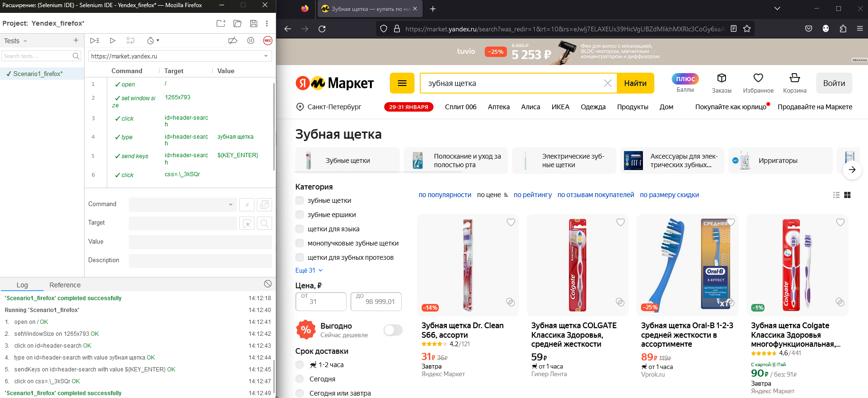Image resolution: width=868 pixels, height=398 pixels.
Task: Clear the log with circle-slash icon
Action: click(268, 284)
